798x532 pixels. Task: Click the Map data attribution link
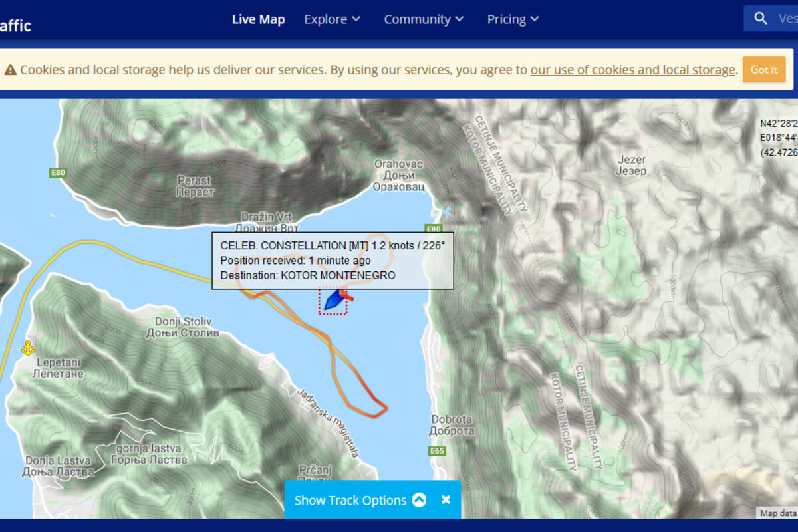pyautogui.click(x=777, y=513)
